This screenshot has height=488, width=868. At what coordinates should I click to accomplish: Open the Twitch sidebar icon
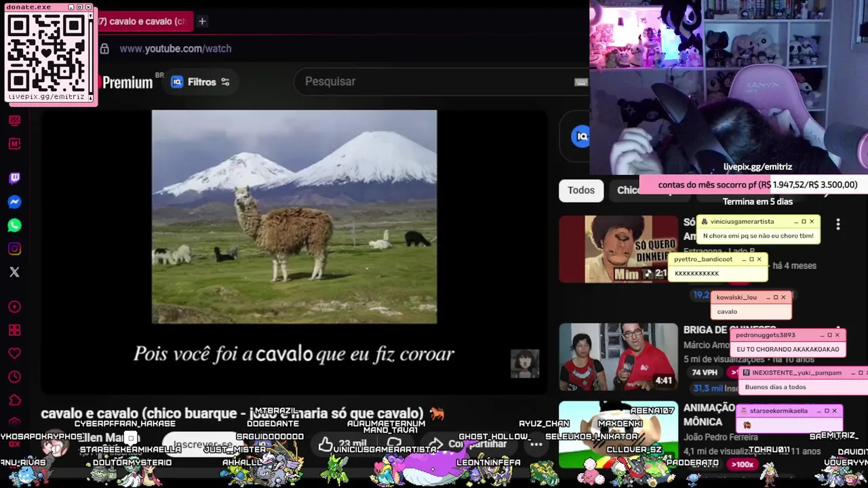(14, 178)
